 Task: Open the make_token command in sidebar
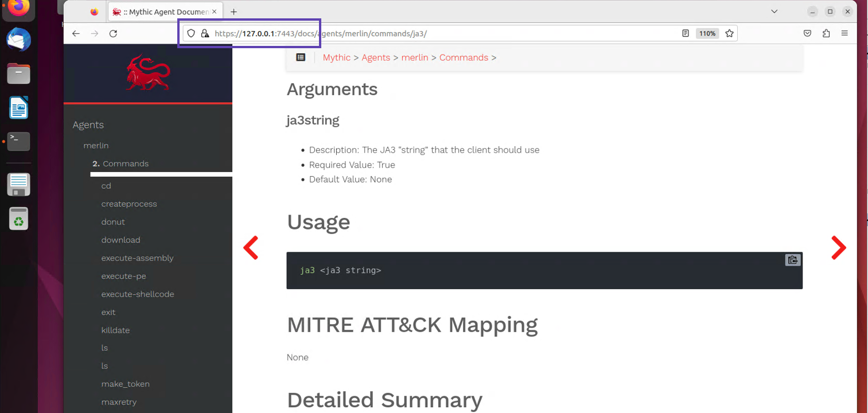(x=125, y=384)
